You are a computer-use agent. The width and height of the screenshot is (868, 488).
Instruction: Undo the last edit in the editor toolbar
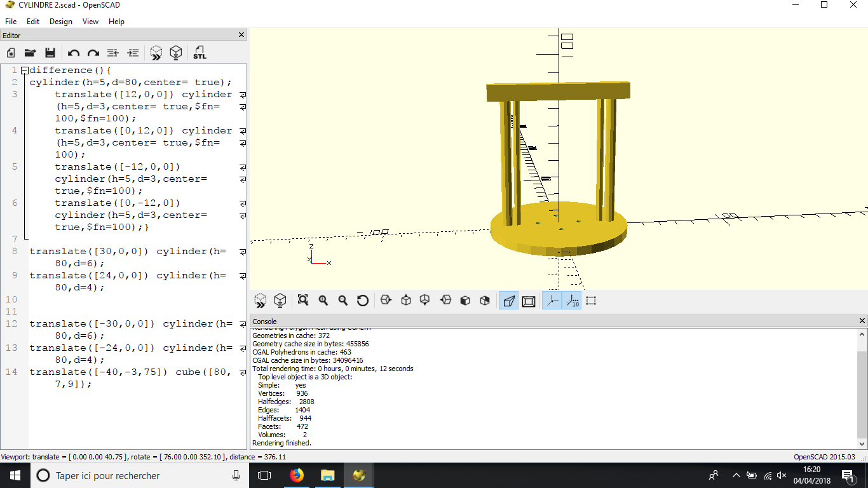click(74, 53)
